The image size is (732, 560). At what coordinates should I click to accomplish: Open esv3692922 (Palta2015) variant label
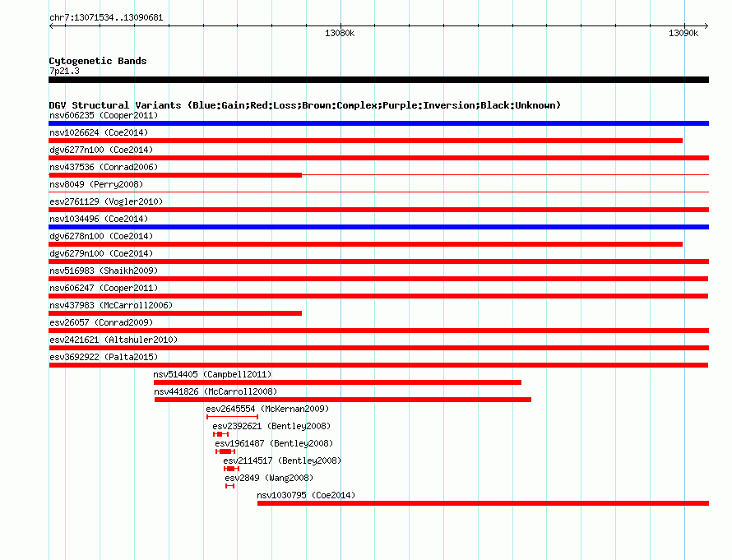click(104, 357)
